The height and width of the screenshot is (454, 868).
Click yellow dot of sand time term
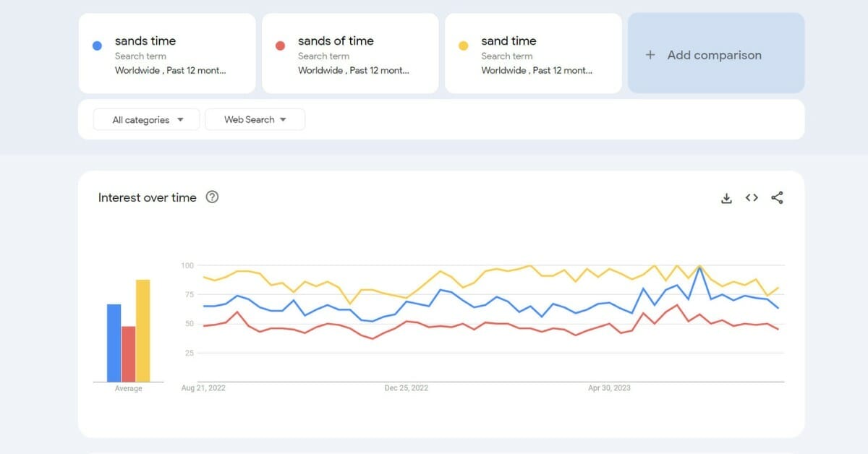[x=464, y=46]
